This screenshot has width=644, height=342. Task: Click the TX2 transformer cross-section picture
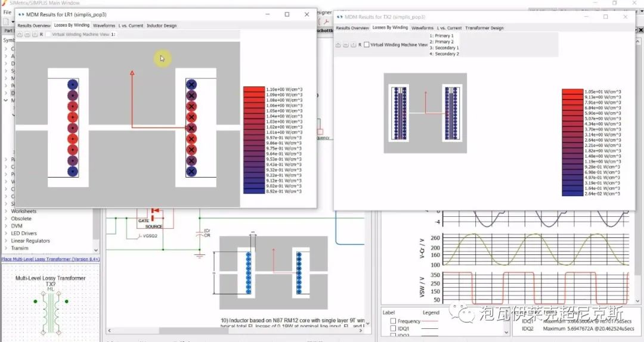425,113
